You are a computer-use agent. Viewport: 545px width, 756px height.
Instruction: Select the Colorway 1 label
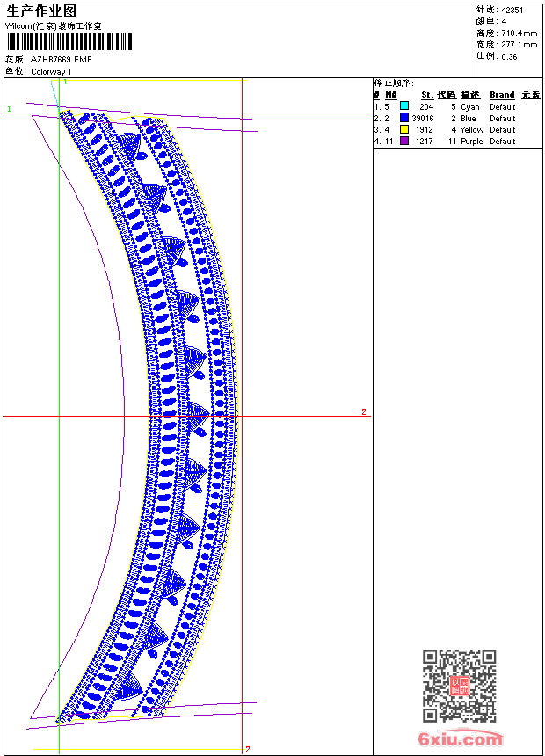[x=51, y=72]
